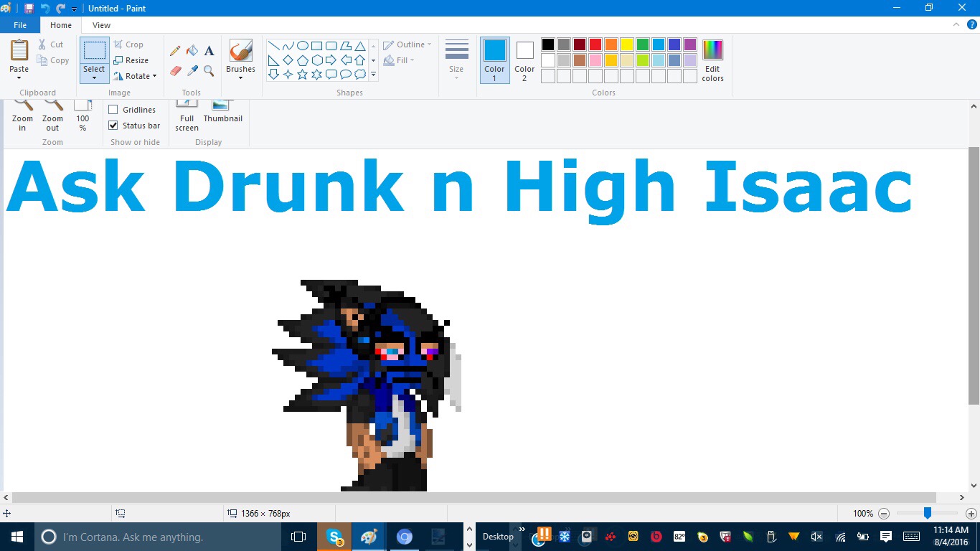This screenshot has height=551, width=980.
Task: Open the shape Outline dropdown
Action: pyautogui.click(x=410, y=44)
